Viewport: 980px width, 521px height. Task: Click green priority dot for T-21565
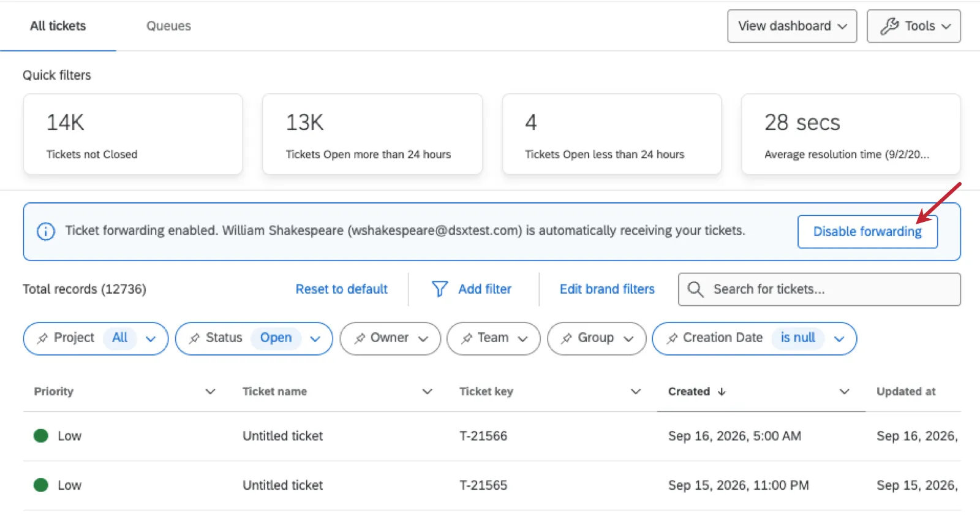41,485
